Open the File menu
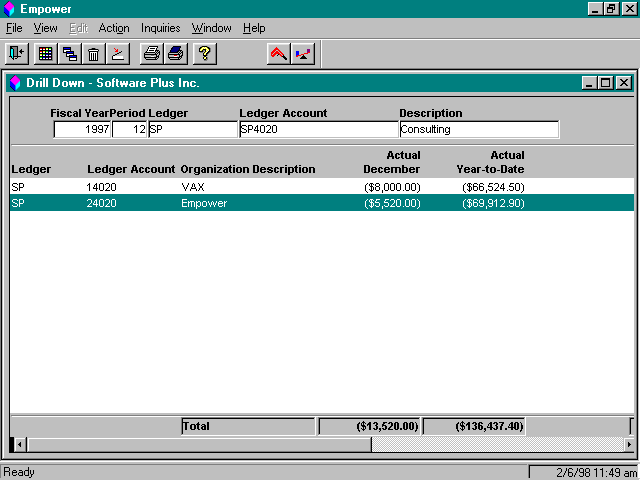 [14, 28]
